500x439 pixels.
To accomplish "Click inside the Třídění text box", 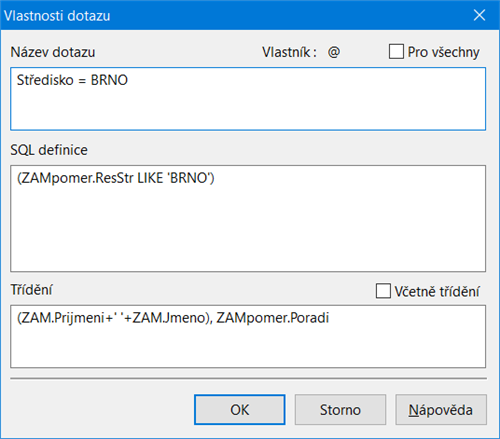I will [x=248, y=336].
